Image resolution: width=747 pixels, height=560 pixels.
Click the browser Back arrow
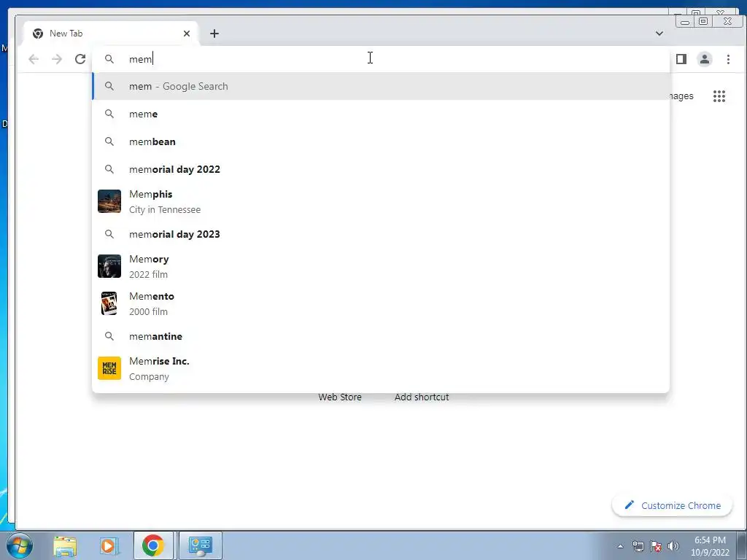click(34, 59)
